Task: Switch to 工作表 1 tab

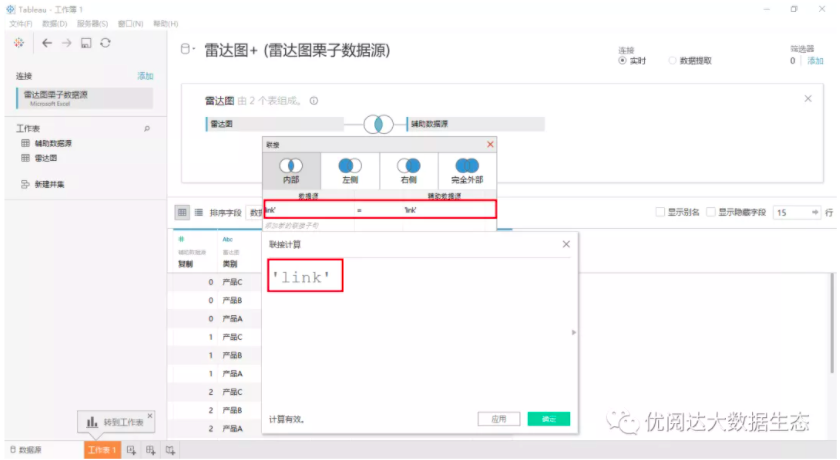Action: pos(102,450)
